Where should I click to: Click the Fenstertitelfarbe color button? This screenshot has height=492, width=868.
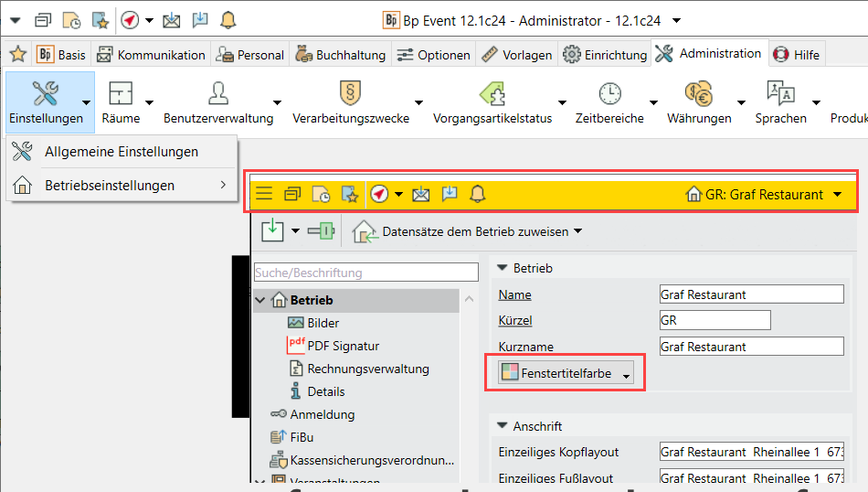click(565, 374)
